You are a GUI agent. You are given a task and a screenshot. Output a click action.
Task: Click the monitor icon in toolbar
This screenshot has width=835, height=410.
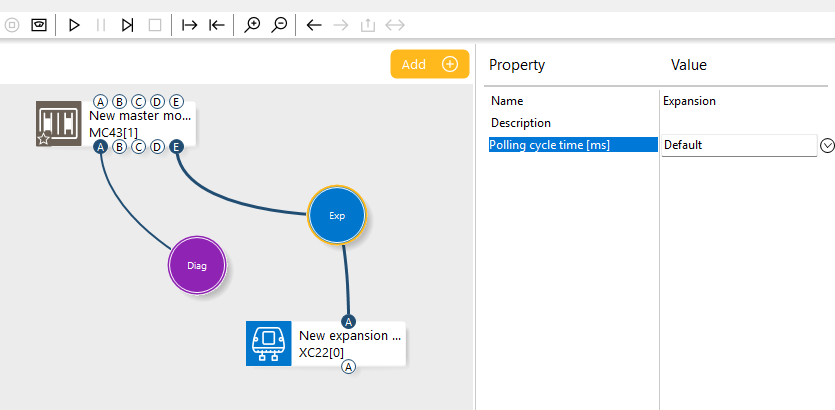coord(39,25)
